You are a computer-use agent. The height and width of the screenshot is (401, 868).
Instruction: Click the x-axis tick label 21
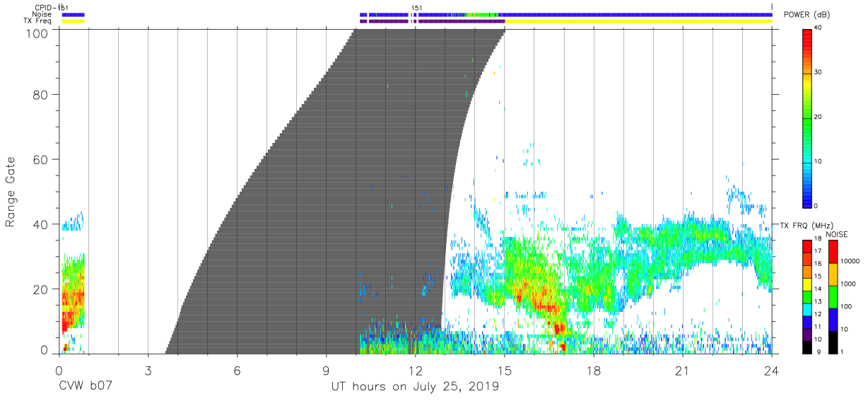tap(683, 370)
